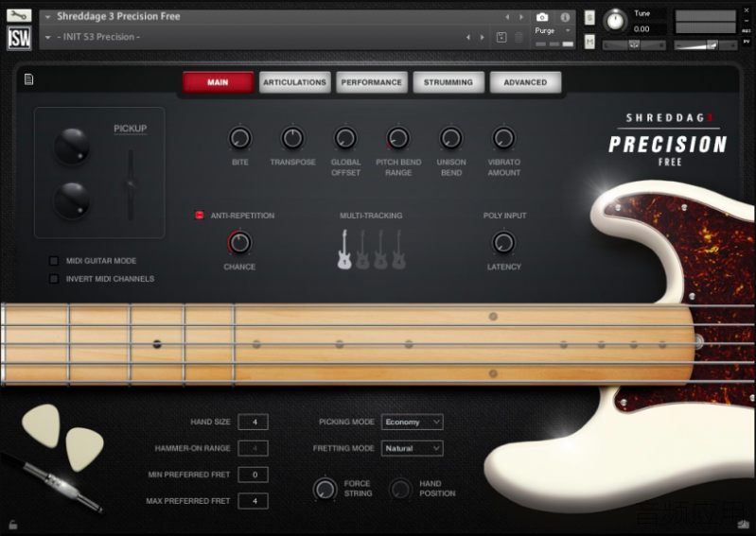756x536 pixels.
Task: Toggle the ANTI-REPETITION red switch
Action: 199,216
